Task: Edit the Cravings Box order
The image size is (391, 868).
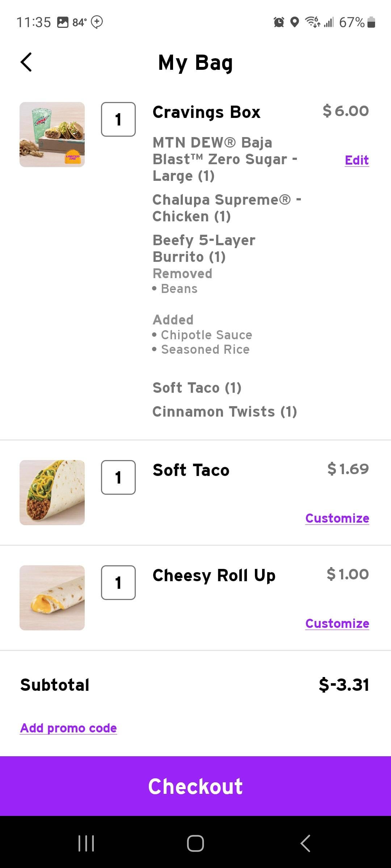Action: click(357, 160)
